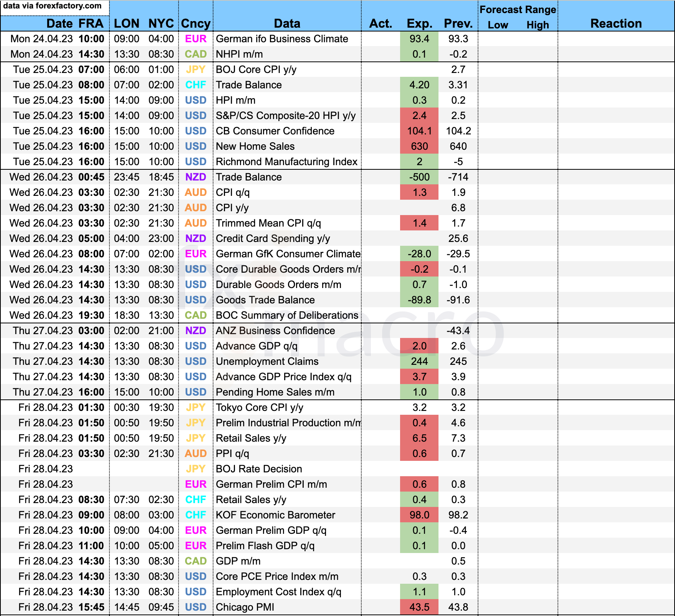This screenshot has height=616, width=675.
Task: Click the 'Goods Trade Balance' cell
Action: click(x=287, y=300)
